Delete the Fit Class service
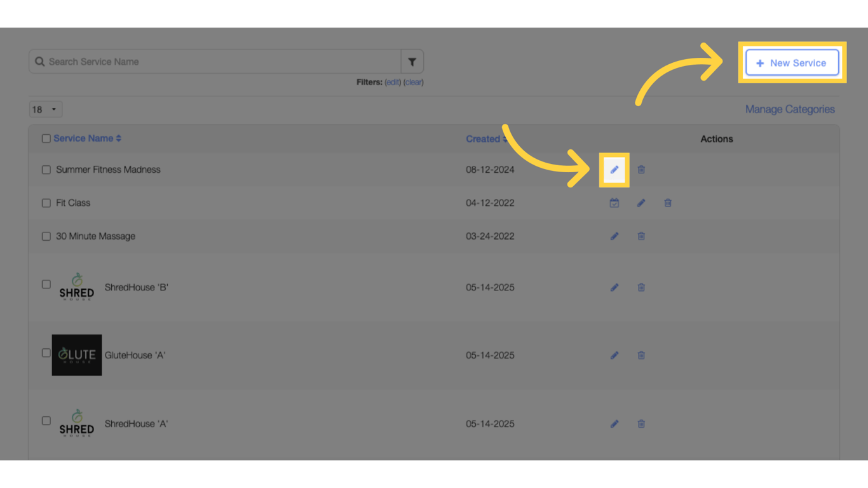 [667, 203]
